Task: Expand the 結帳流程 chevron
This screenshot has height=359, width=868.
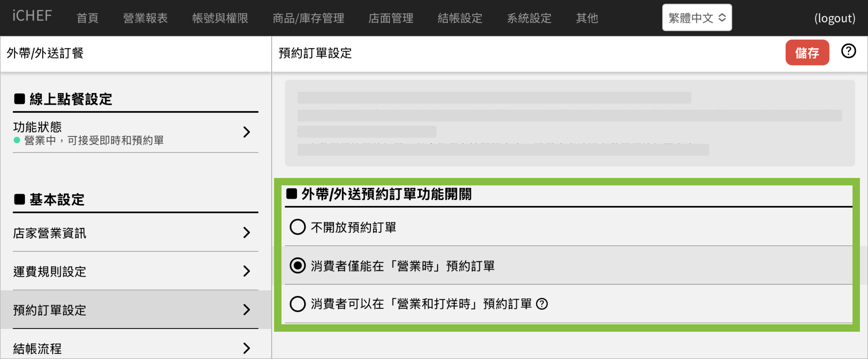Action: [247, 348]
